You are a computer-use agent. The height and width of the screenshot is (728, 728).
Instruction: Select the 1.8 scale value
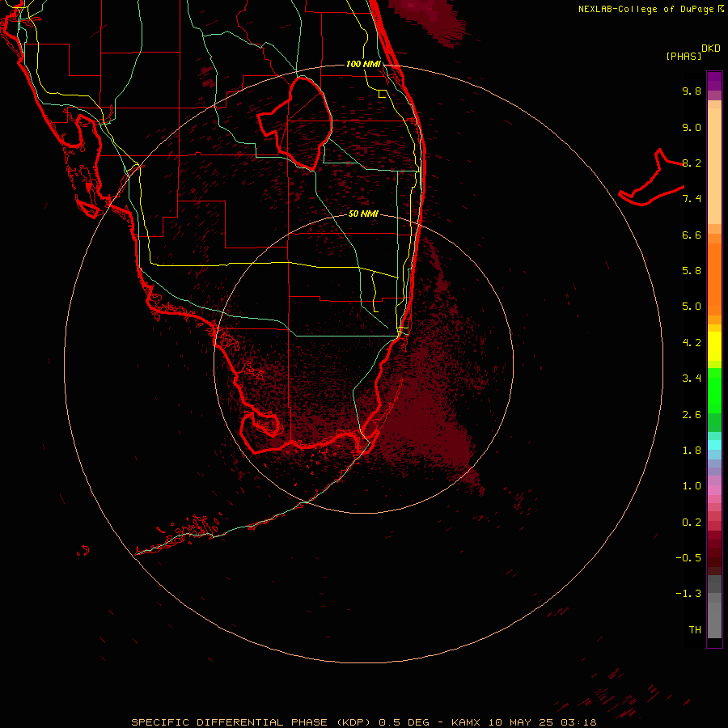(692, 451)
